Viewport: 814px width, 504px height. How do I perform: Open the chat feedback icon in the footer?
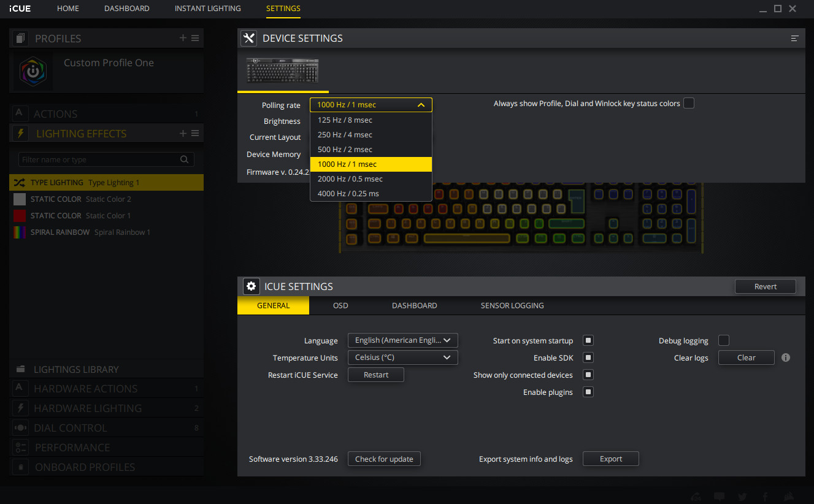720,497
